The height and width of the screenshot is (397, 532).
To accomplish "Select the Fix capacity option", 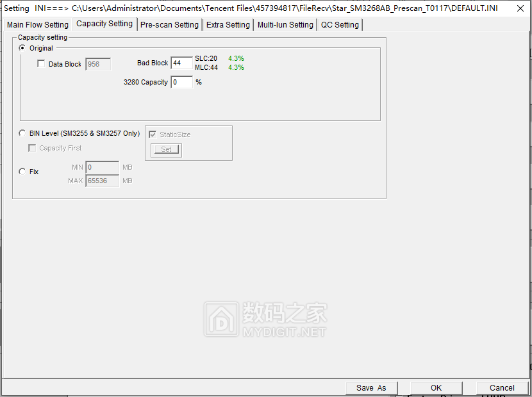I will point(22,171).
